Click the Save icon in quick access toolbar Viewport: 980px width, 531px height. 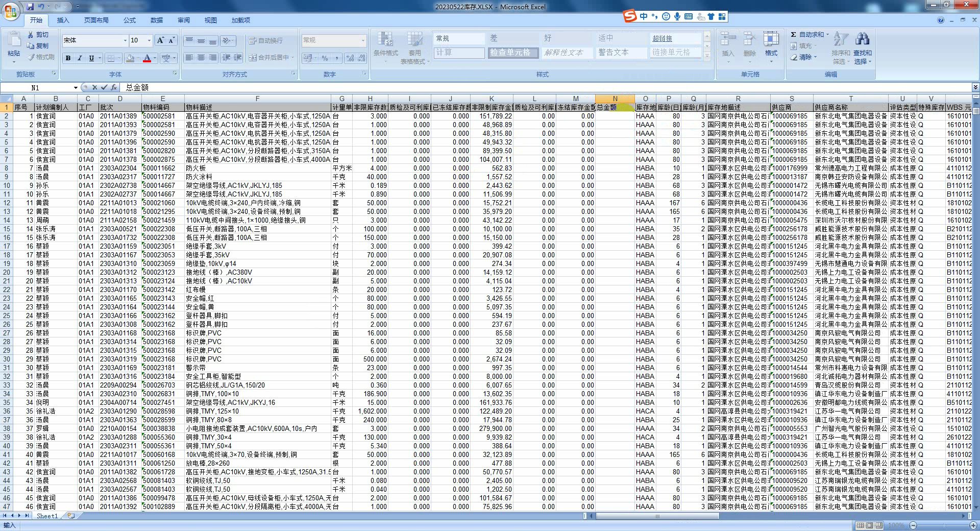pyautogui.click(x=30, y=7)
